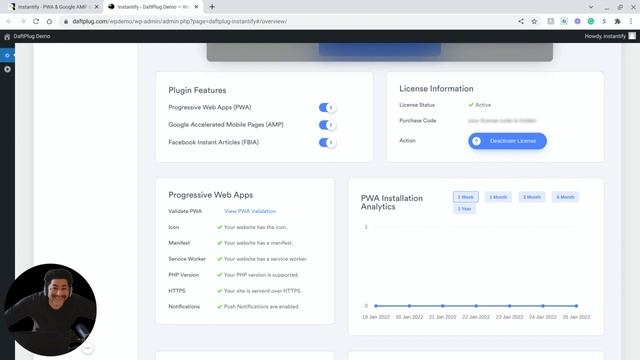This screenshot has width=640, height=360.
Task: Open the View PWA Validation link
Action: (x=250, y=211)
